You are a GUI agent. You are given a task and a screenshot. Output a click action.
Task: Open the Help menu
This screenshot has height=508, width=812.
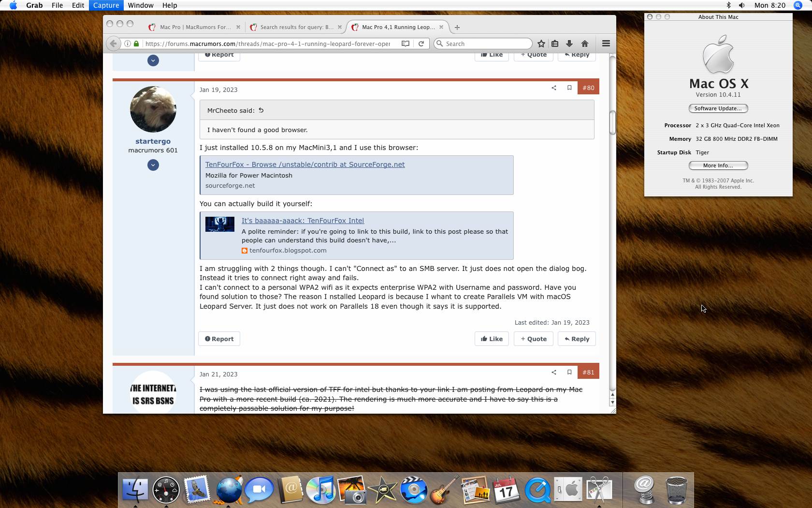click(170, 5)
